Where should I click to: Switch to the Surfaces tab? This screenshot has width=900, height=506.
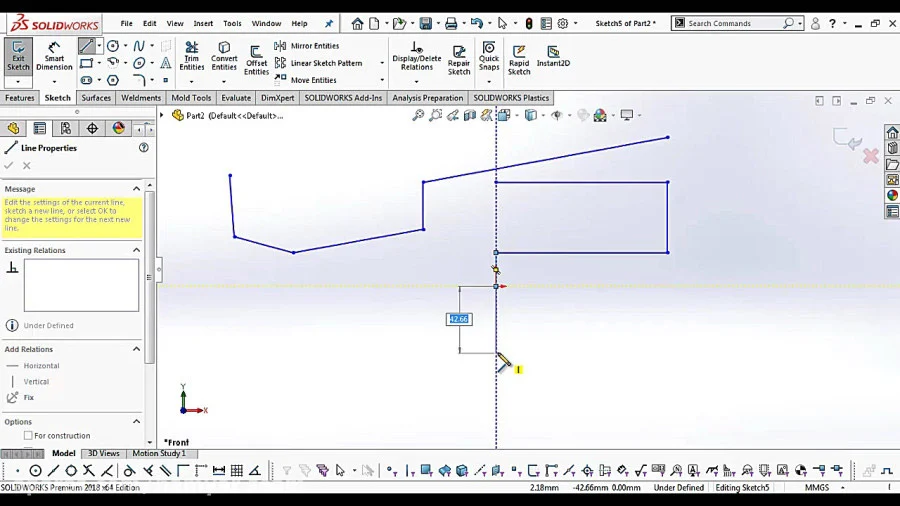coord(96,98)
